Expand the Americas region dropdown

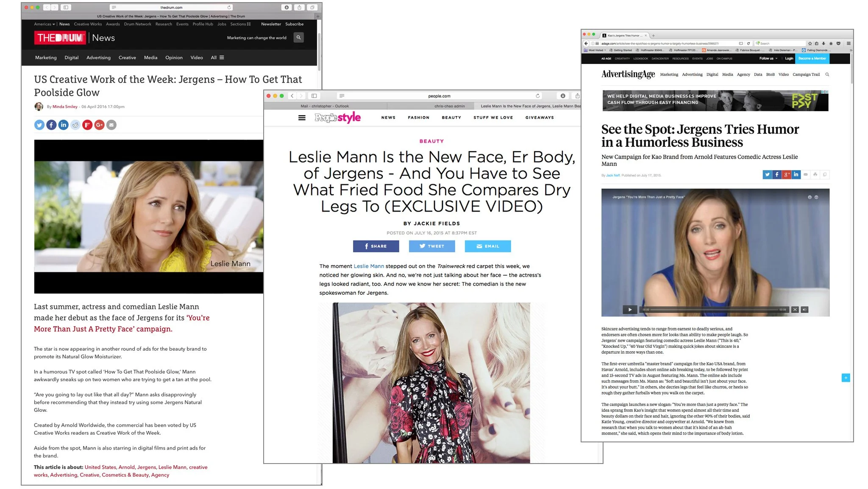click(x=45, y=24)
